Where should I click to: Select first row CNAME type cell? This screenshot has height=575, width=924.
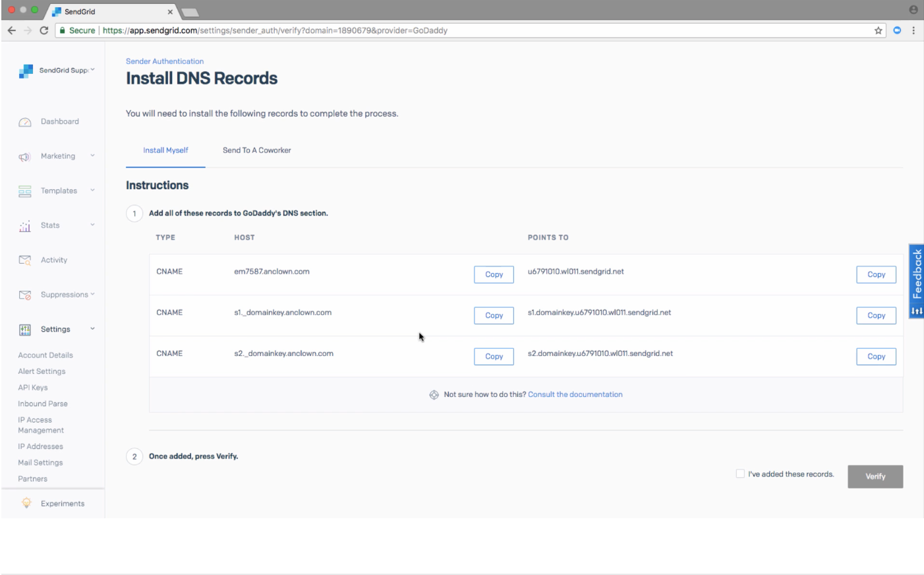(x=169, y=272)
